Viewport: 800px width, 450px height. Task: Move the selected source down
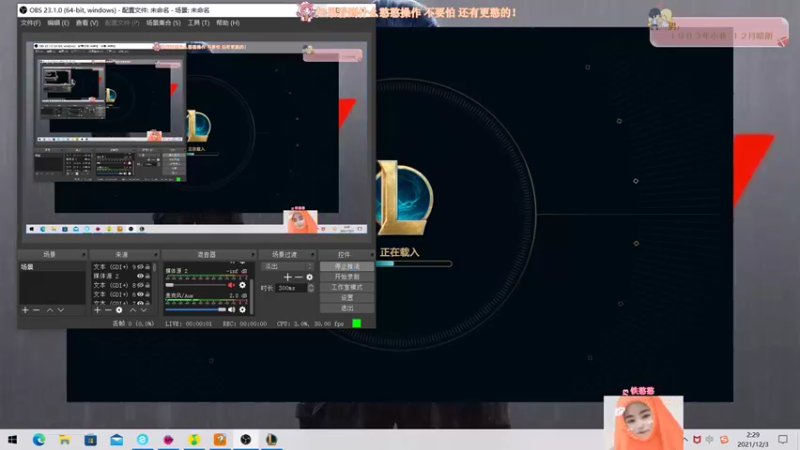(143, 310)
